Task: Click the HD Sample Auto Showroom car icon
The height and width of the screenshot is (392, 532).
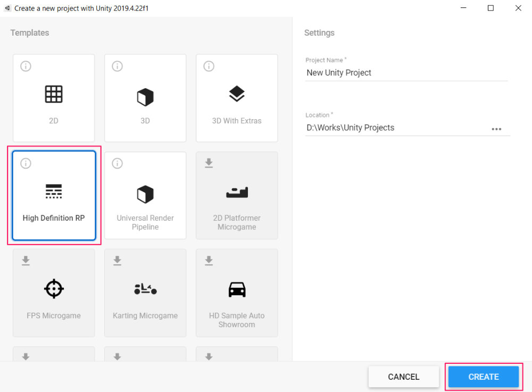Action: (237, 289)
